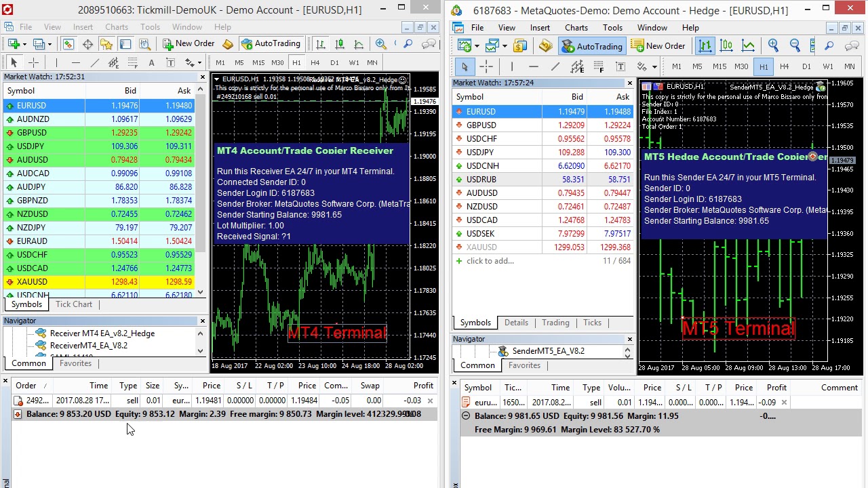Expand arrows objects dropdown in MT5
The width and height of the screenshot is (868, 488).
pos(654,66)
